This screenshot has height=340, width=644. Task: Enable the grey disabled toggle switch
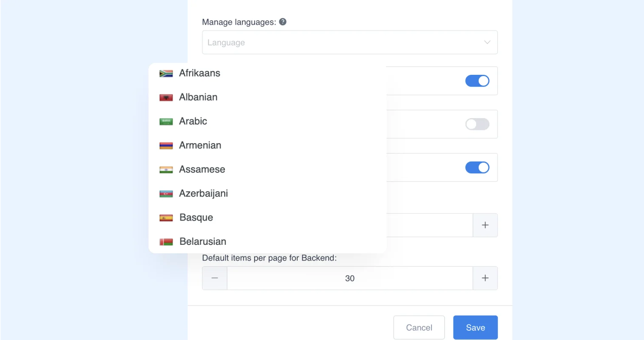coord(477,124)
